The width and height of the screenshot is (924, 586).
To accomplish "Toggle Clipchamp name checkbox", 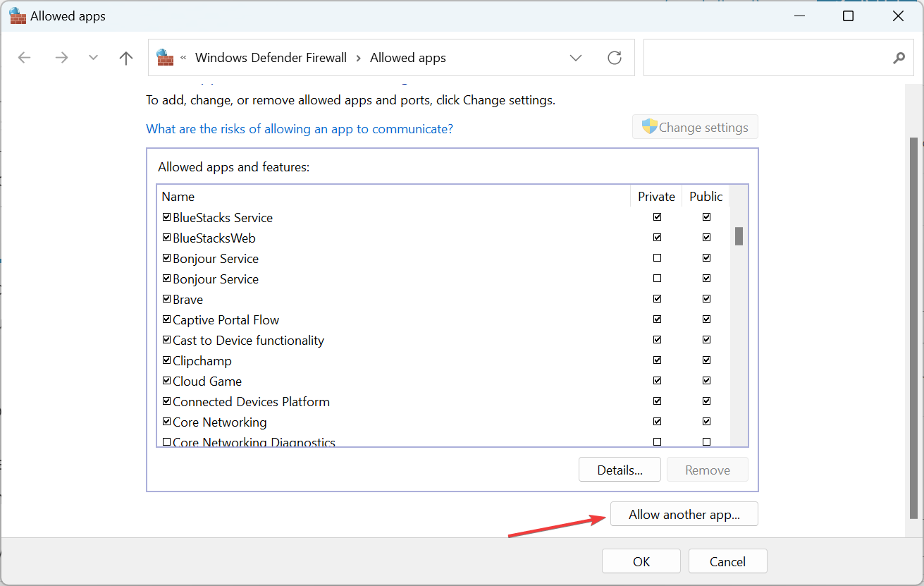I will (x=167, y=360).
